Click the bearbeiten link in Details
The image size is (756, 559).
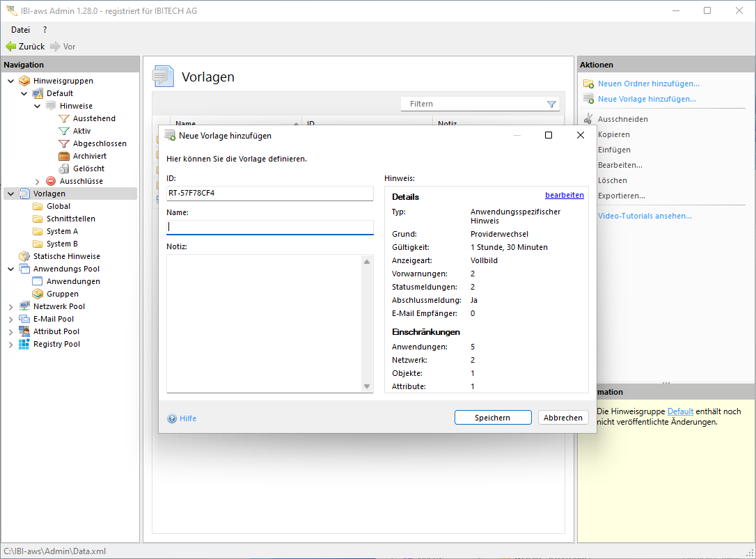(564, 196)
